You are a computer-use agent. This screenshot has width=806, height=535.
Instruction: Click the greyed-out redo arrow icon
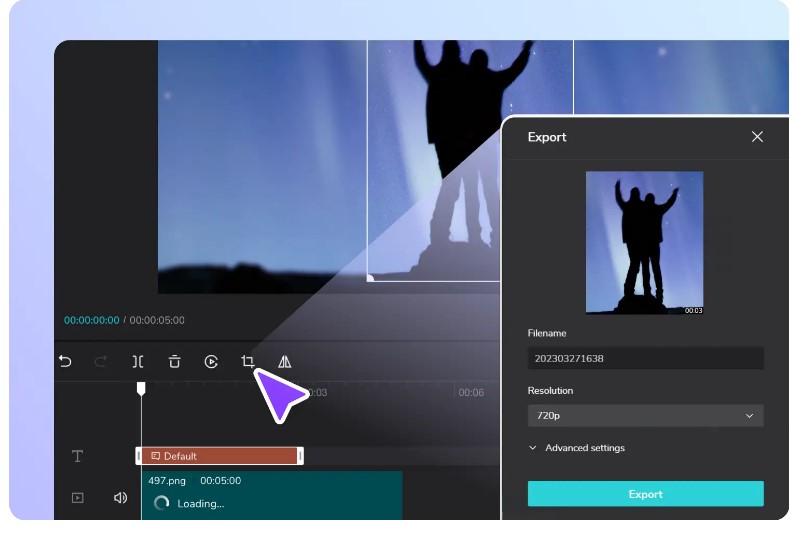(x=101, y=361)
